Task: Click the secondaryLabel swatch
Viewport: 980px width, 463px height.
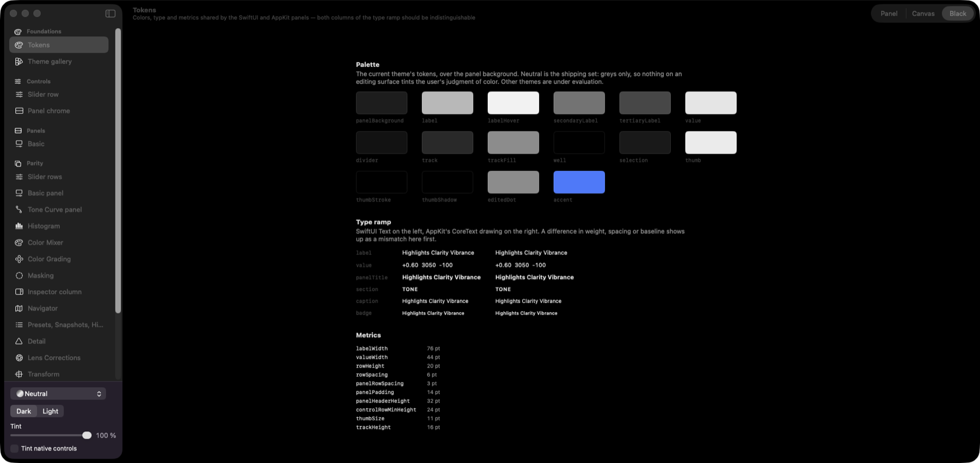Action: (579, 103)
